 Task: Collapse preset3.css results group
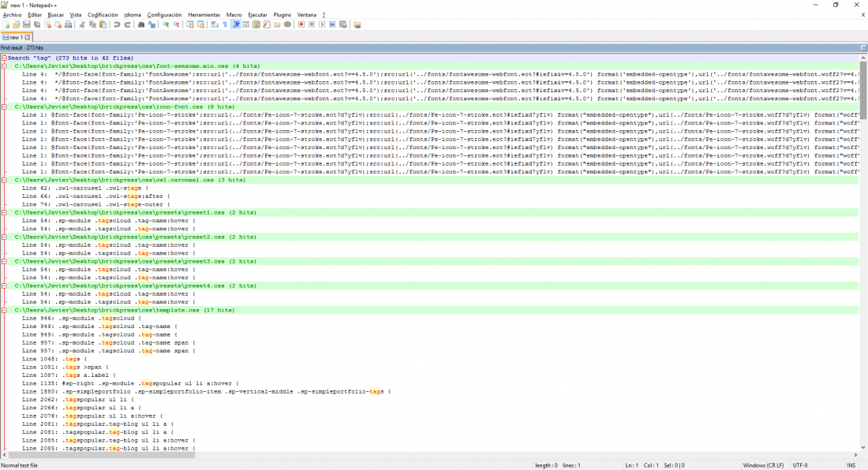point(4,261)
